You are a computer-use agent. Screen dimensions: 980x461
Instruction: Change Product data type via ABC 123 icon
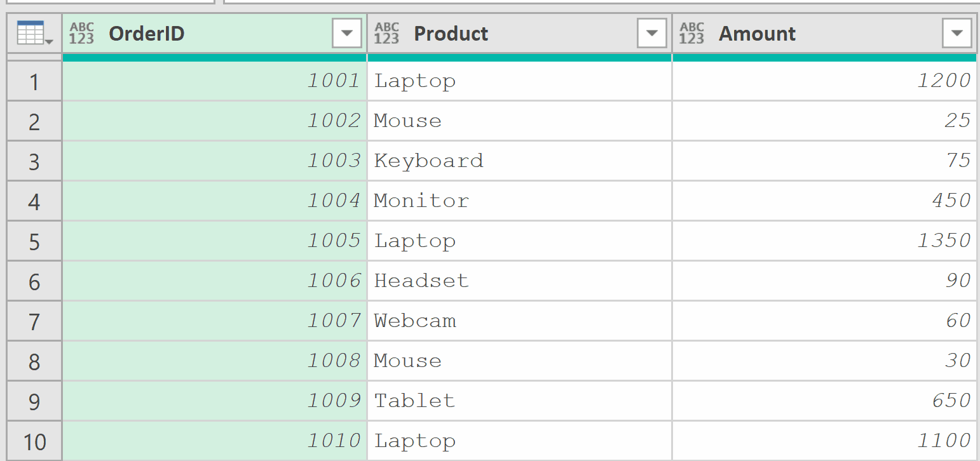386,32
